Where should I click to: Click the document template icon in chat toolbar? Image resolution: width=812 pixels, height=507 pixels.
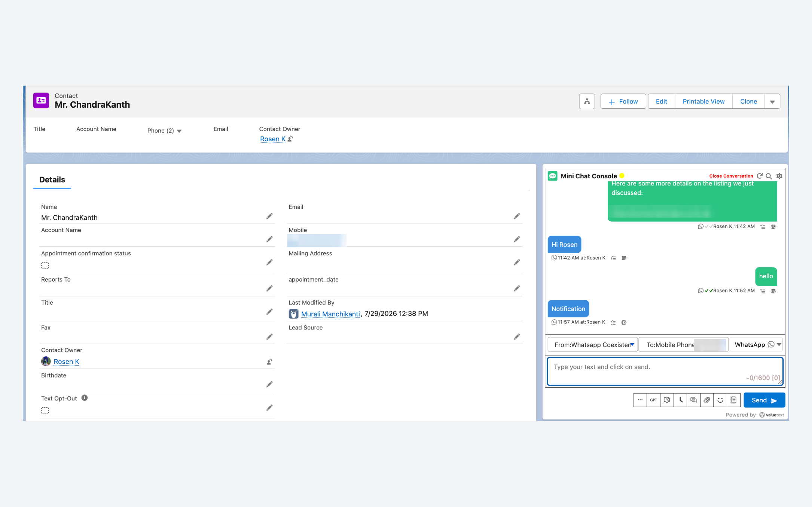[733, 400]
